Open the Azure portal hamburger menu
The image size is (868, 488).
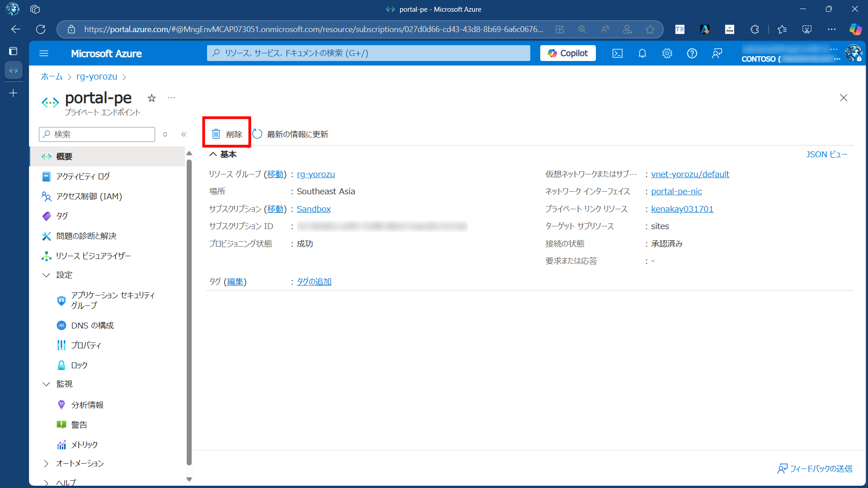coord(44,53)
